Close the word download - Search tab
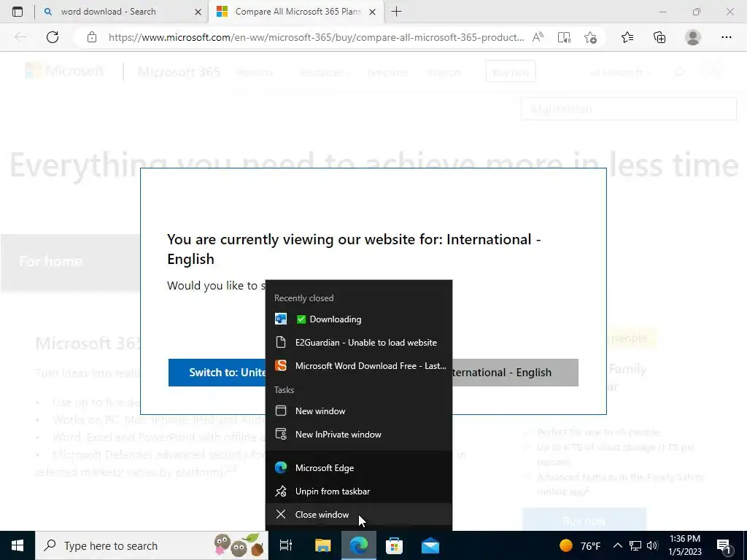 point(198,12)
